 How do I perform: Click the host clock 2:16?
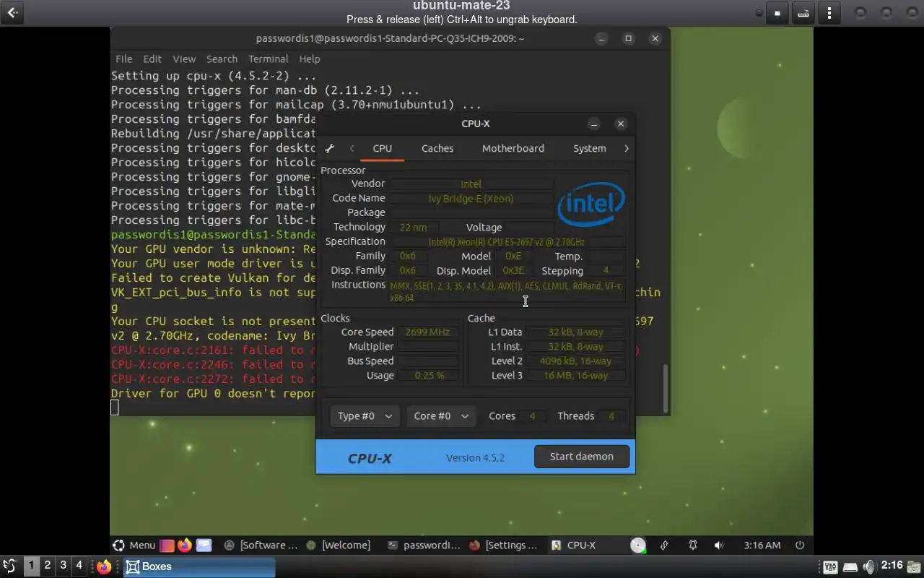892,566
